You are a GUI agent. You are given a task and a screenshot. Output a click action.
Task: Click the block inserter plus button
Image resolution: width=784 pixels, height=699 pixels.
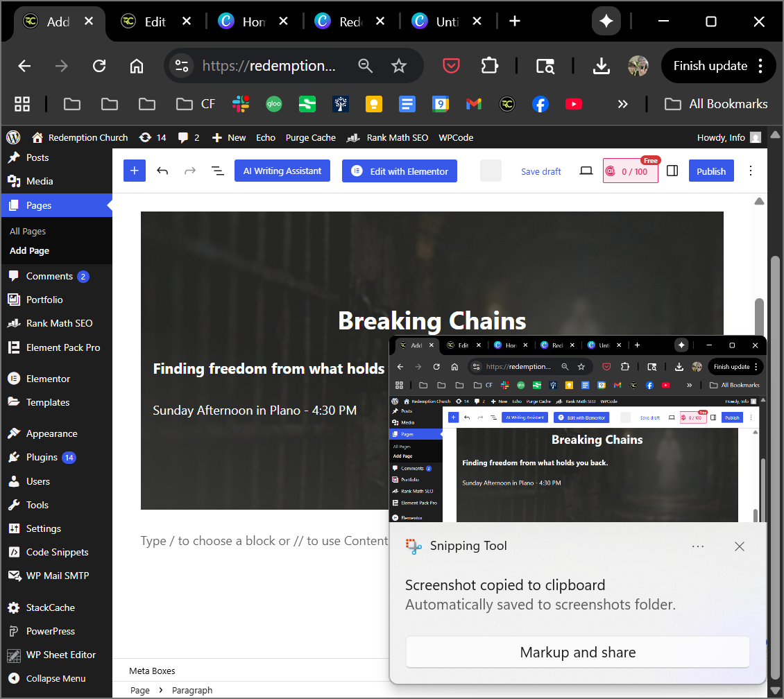point(135,171)
